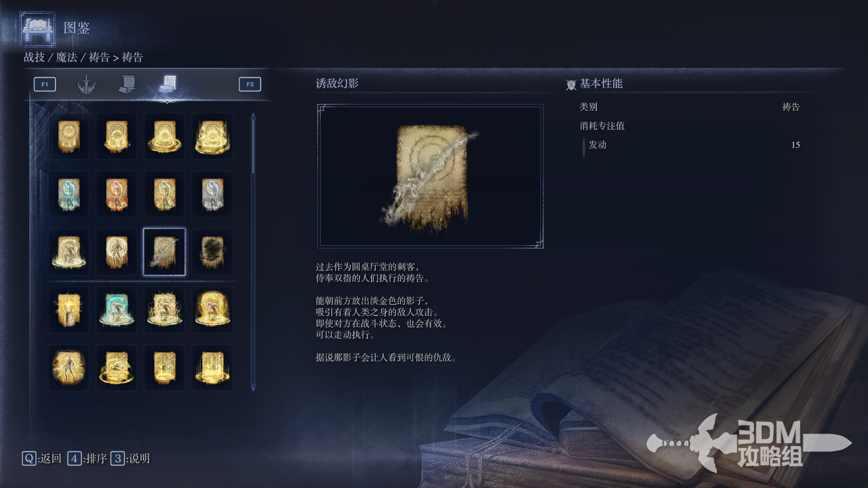Viewport: 868px width, 488px height.
Task: Click the up arrow of the list scrollbar
Action: 253,117
